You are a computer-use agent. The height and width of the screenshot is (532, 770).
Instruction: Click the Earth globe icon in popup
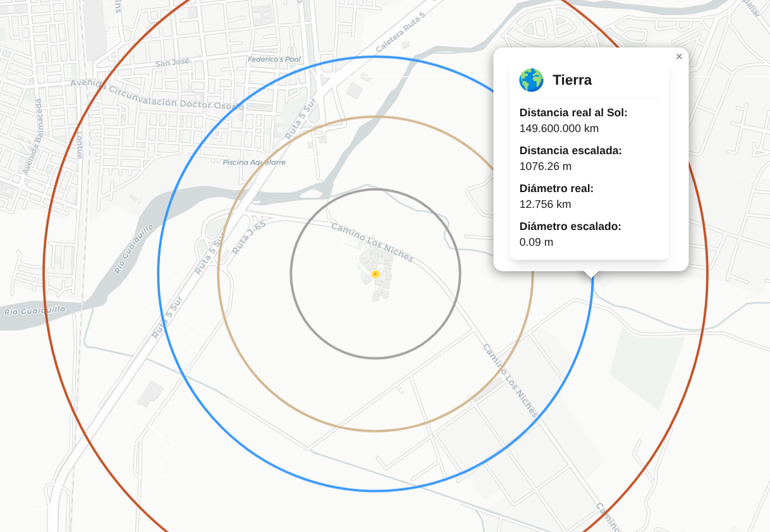click(x=531, y=80)
